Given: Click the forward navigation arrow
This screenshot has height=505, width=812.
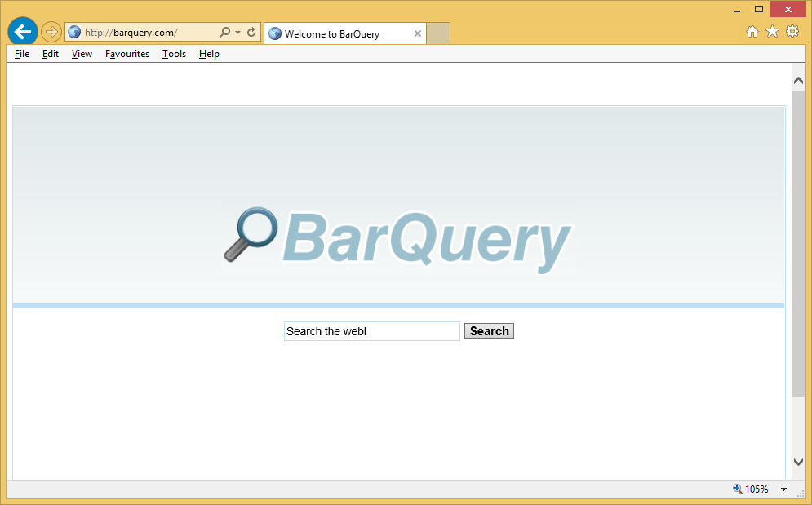Looking at the screenshot, I should click(x=51, y=32).
